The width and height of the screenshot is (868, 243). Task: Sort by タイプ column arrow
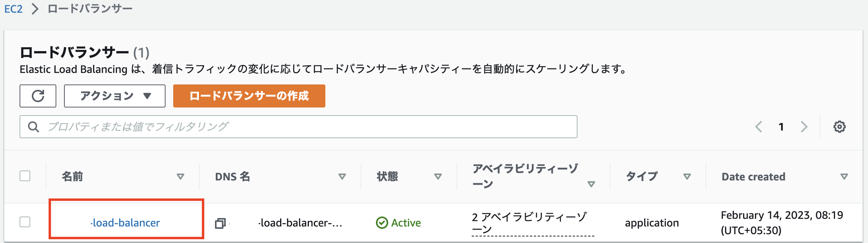pos(687,177)
